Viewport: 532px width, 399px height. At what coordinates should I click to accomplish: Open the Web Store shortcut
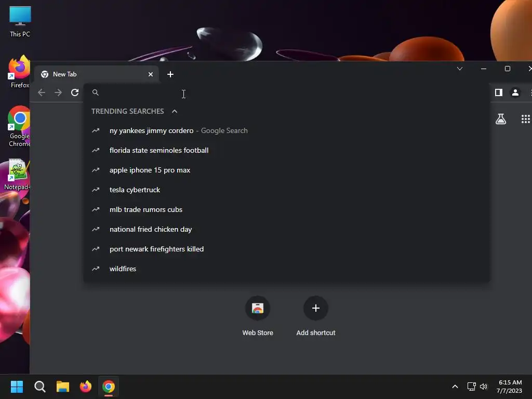258,316
